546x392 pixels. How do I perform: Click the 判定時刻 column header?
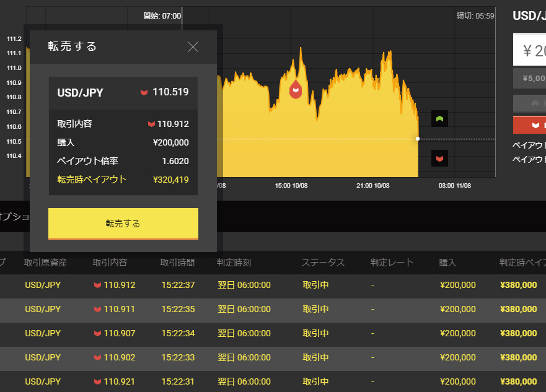[x=234, y=263]
